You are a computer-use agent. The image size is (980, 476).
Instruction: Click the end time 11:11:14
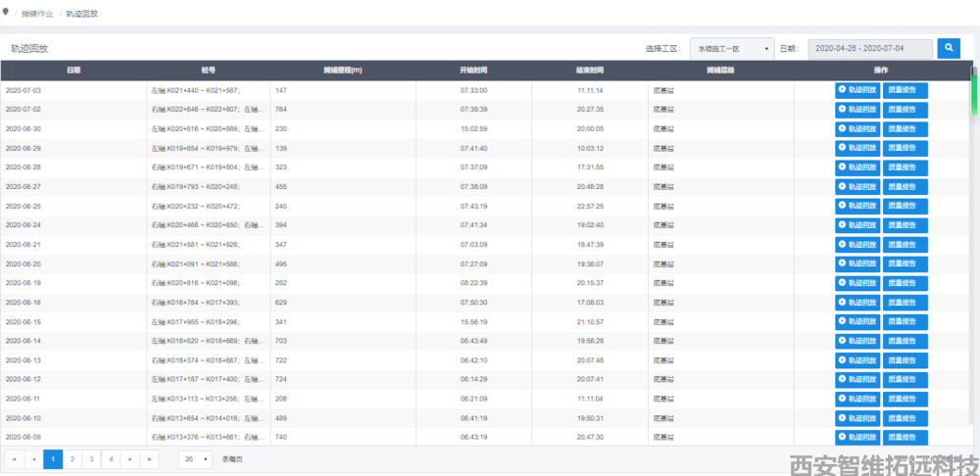click(590, 90)
